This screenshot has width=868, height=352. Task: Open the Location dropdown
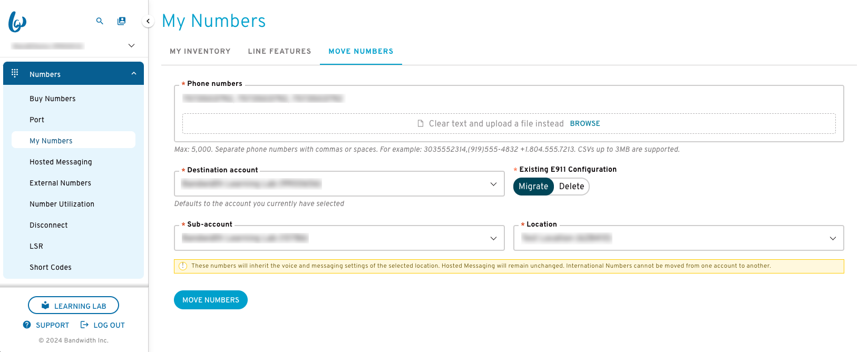[x=679, y=238]
